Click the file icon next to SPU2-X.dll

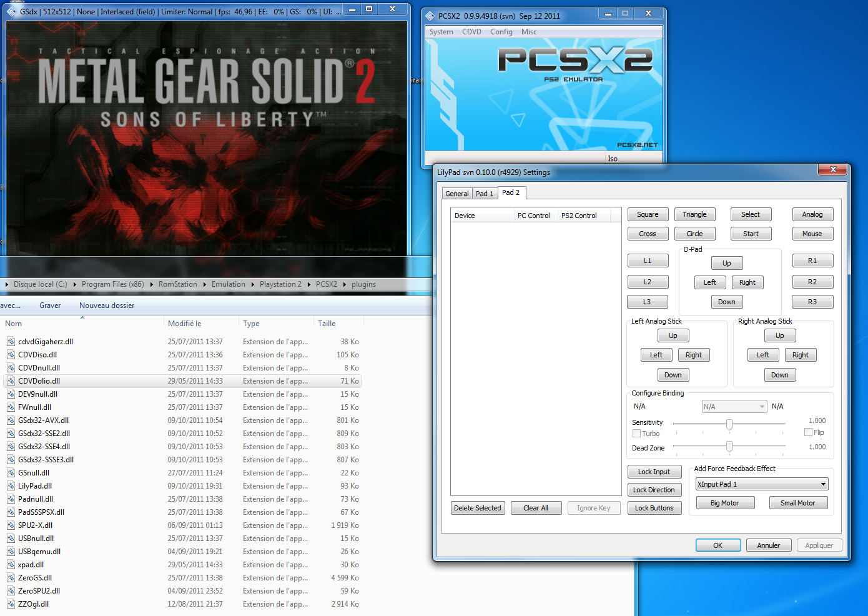[x=11, y=525]
